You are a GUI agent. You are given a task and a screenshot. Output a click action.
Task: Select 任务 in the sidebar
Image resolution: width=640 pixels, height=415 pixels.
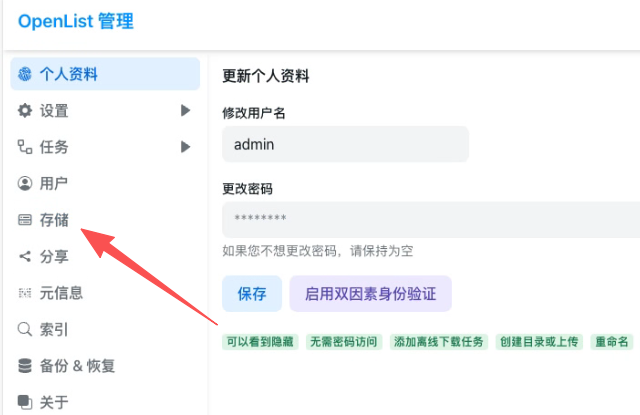105,147
